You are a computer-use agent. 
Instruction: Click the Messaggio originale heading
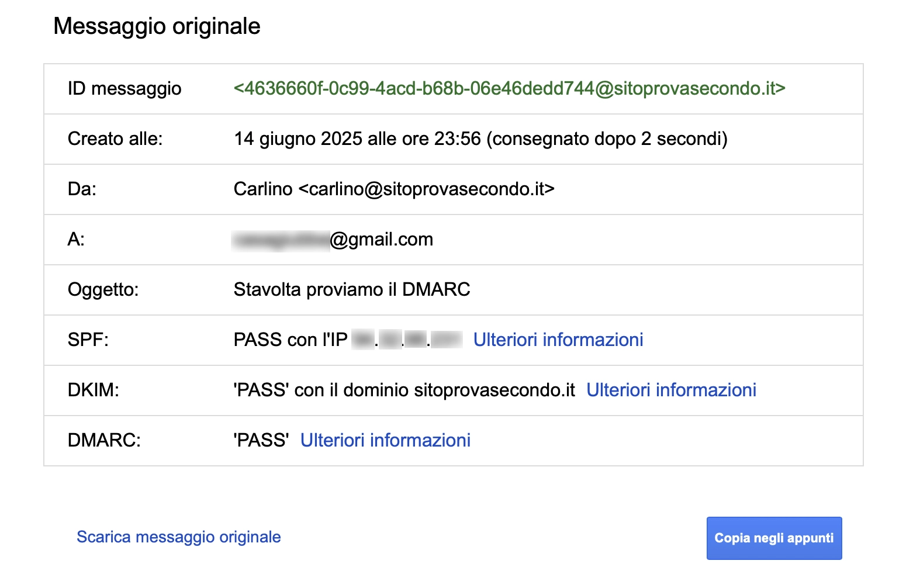tap(157, 26)
